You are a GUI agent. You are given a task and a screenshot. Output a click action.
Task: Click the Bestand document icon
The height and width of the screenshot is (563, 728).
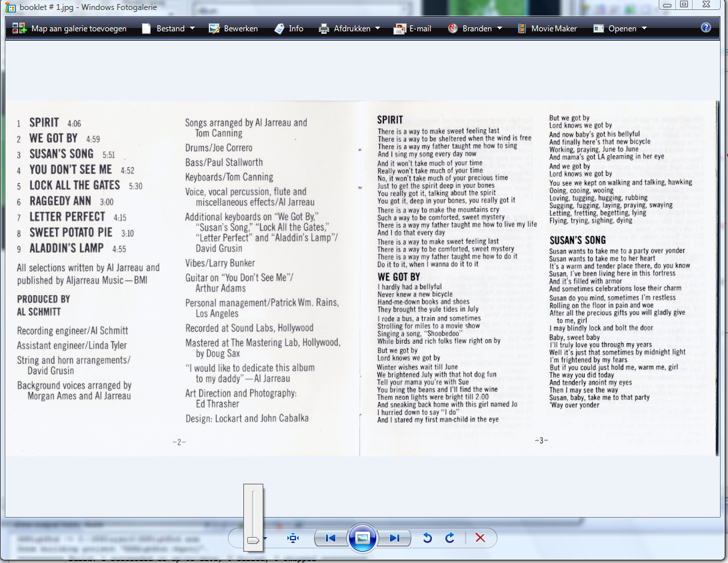tap(146, 28)
